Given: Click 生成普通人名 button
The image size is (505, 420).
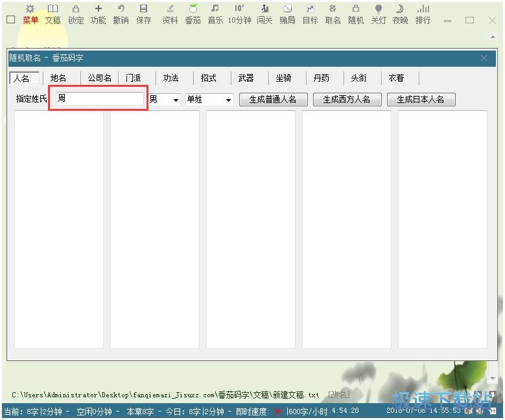Looking at the screenshot, I should 273,100.
